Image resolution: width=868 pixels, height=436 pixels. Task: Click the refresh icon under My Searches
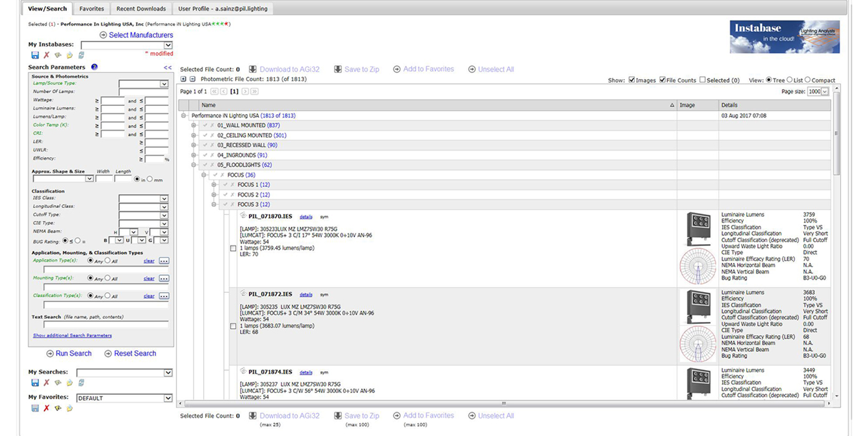click(x=81, y=383)
